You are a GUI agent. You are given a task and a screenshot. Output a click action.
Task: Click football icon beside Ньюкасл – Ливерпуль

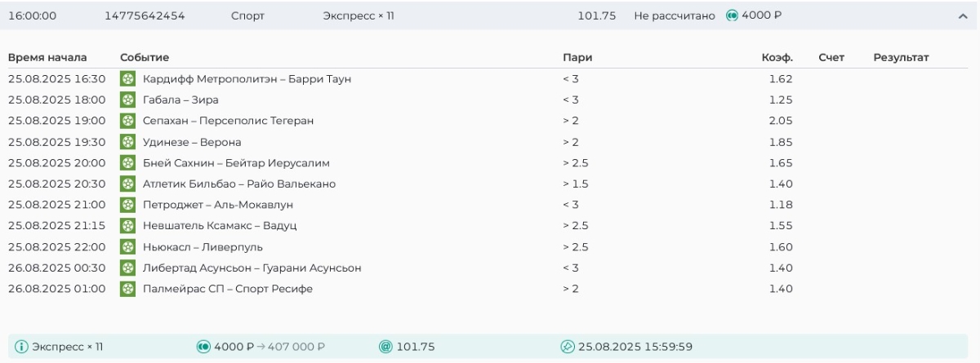[127, 246]
